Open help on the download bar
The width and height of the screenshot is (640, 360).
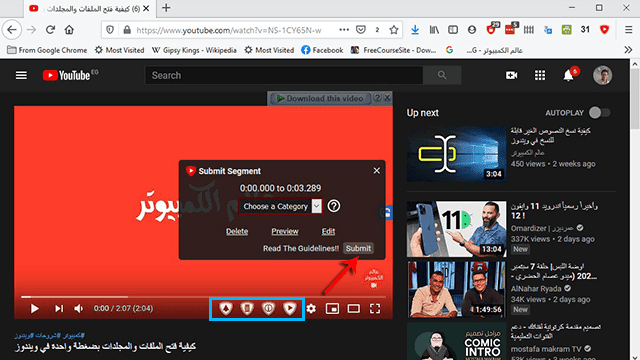point(378,98)
